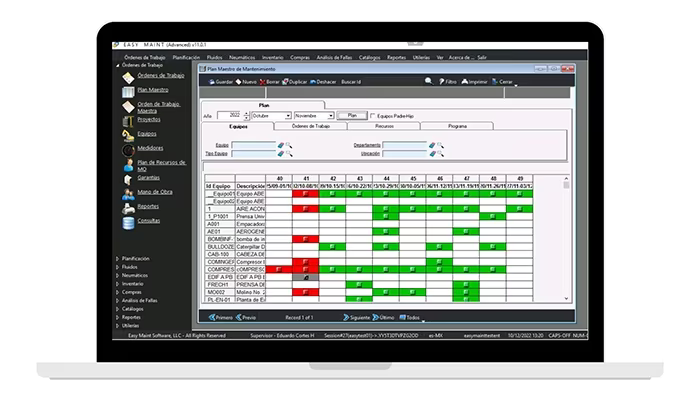Click the magnifier search icon in toolbar
Image resolution: width=700 pixels, height=400 pixels.
click(428, 81)
